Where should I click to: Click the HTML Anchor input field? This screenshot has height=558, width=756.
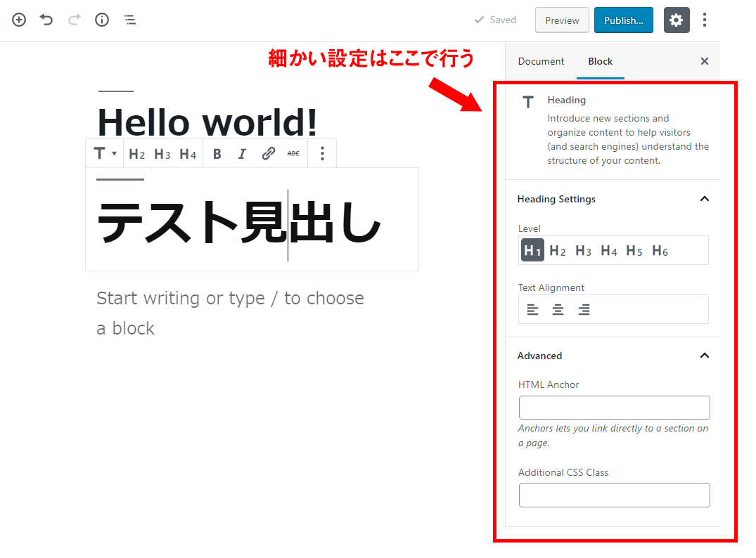pyautogui.click(x=614, y=408)
